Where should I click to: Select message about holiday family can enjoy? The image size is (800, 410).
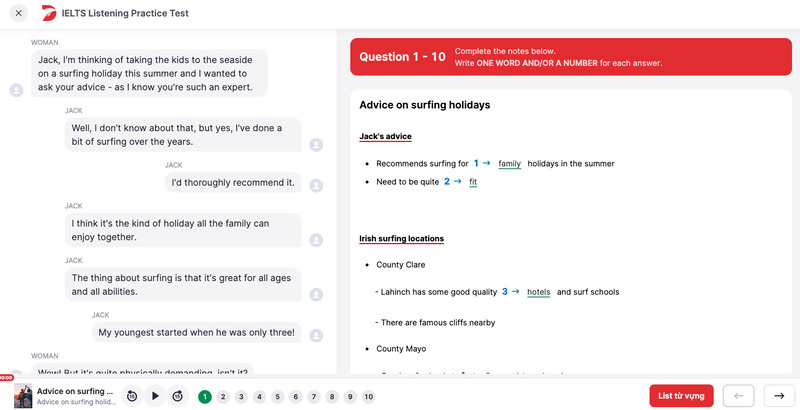click(x=183, y=230)
